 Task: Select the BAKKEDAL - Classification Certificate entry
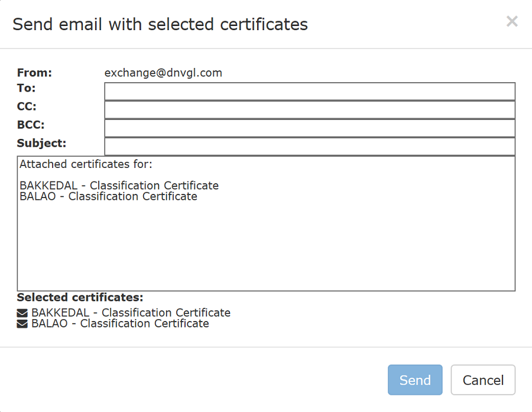pyautogui.click(x=131, y=312)
